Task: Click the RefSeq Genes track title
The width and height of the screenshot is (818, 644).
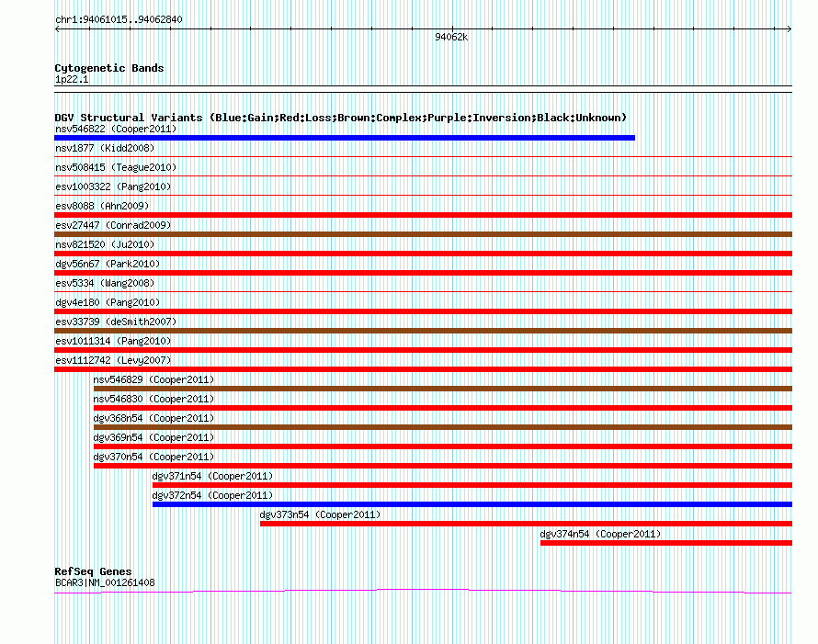Action: (x=93, y=571)
